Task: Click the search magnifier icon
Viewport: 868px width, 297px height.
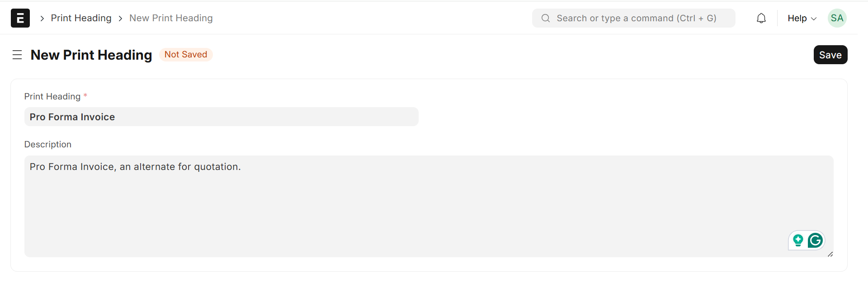Action: (546, 18)
